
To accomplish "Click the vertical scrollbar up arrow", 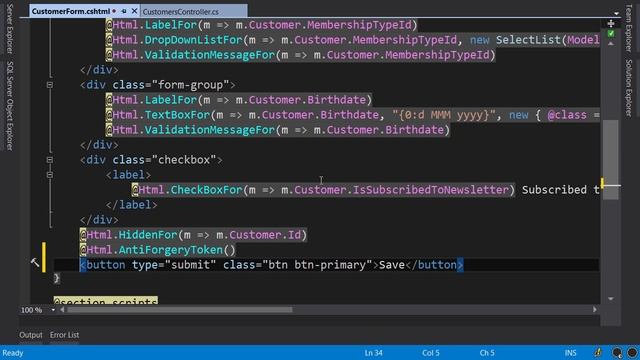I will point(611,43).
